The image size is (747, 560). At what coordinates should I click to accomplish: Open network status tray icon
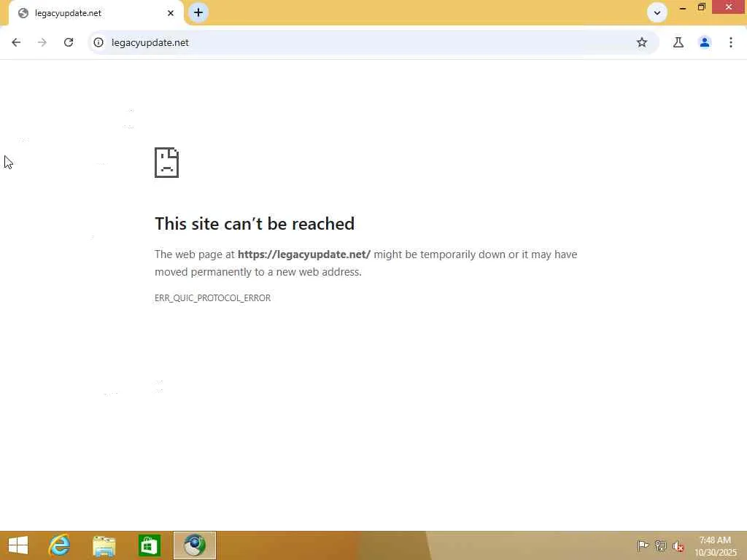point(660,545)
